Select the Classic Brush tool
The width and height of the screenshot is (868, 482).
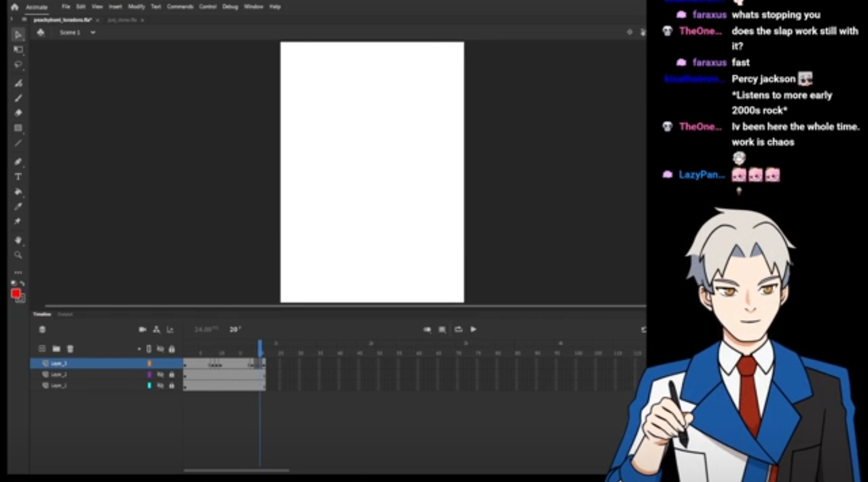click(18, 98)
